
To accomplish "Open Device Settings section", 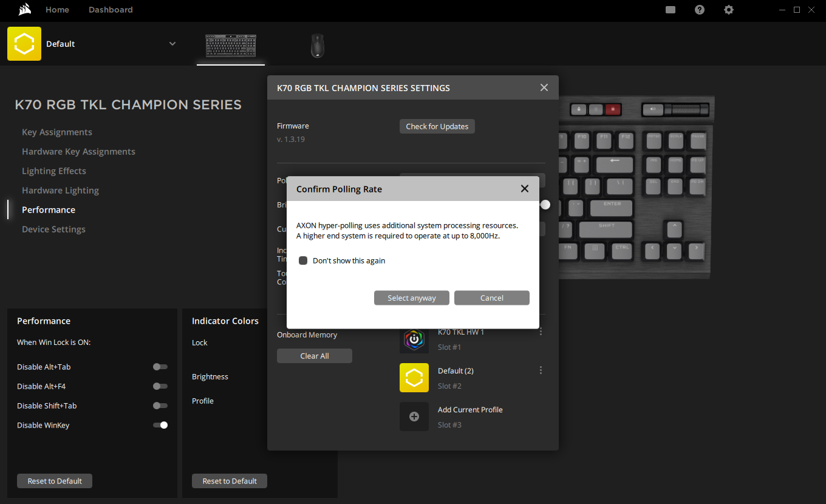I will pos(53,230).
